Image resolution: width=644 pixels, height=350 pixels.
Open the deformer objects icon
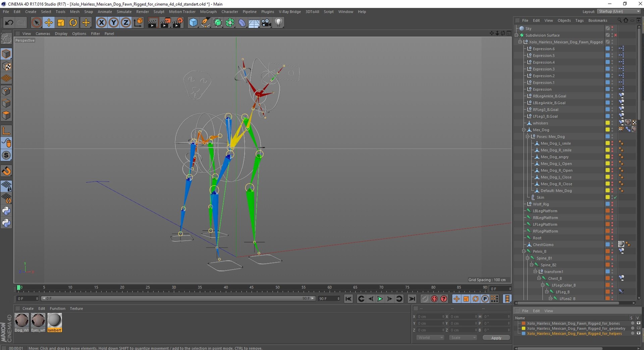242,22
